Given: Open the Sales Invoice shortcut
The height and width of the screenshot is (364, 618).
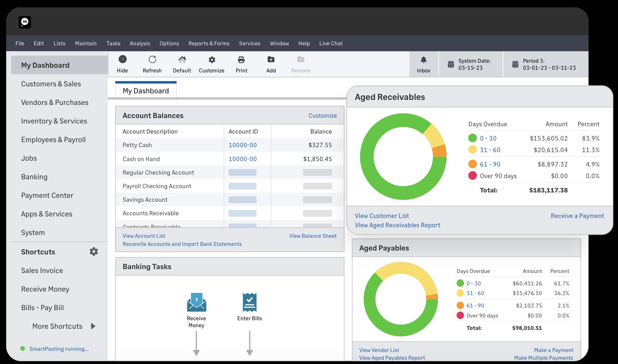Looking at the screenshot, I should (x=42, y=270).
